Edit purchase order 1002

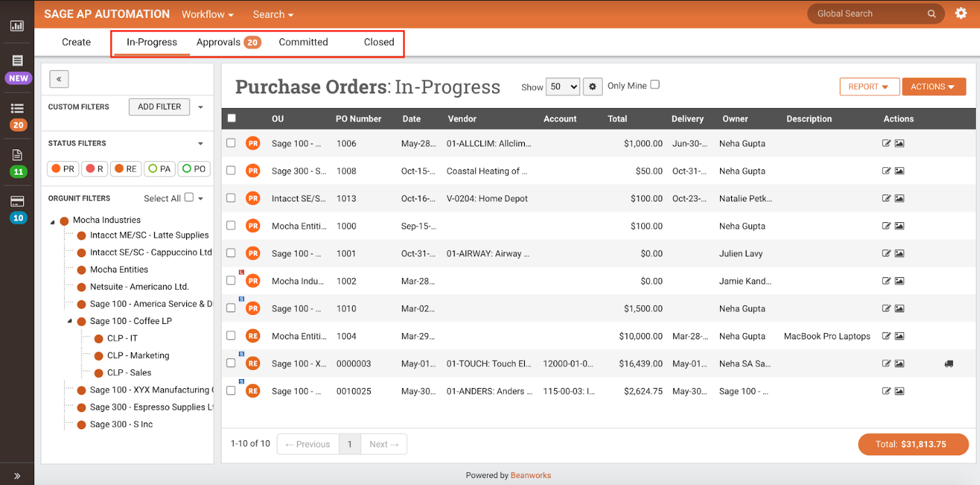[x=886, y=281]
